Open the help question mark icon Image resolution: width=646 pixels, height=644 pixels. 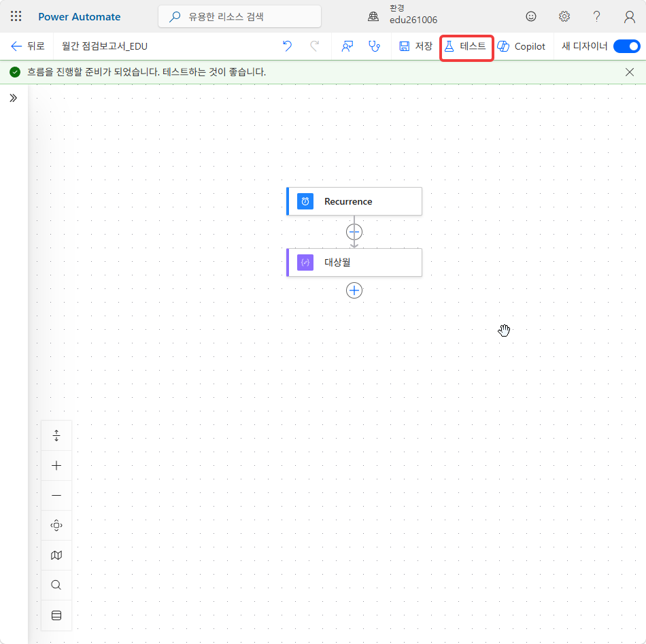(x=596, y=16)
